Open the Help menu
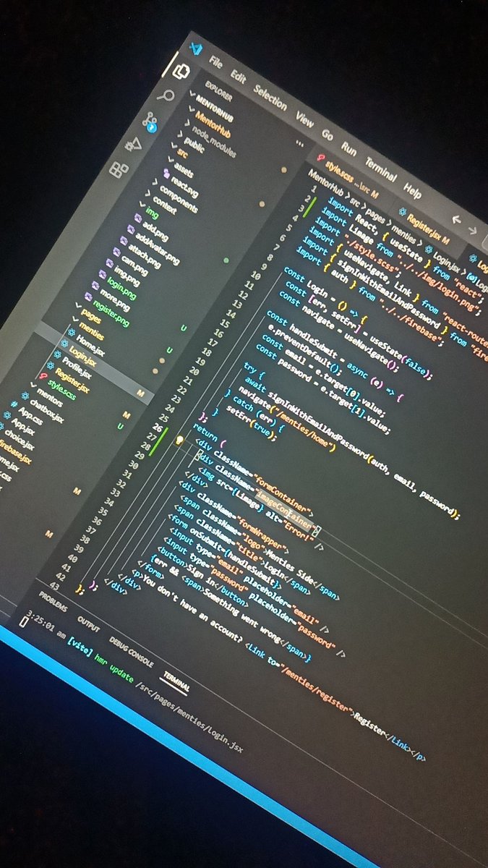Image resolution: width=488 pixels, height=868 pixels. pyautogui.click(x=413, y=190)
